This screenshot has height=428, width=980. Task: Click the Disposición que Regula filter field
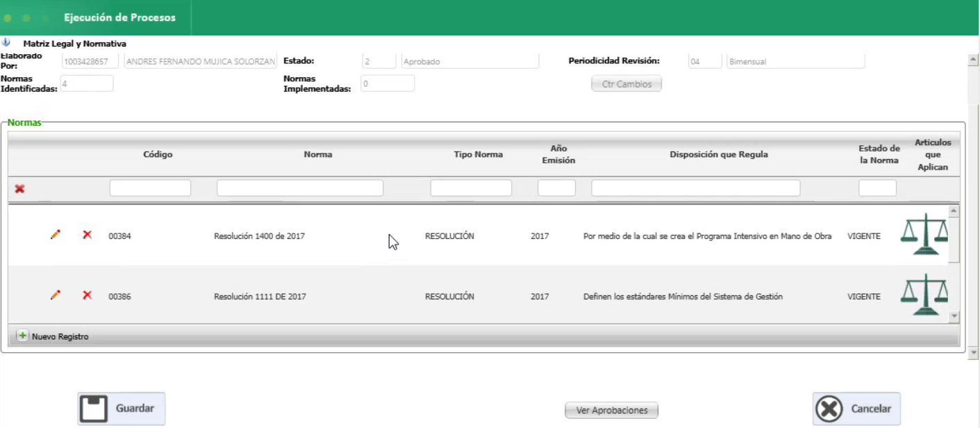point(696,188)
